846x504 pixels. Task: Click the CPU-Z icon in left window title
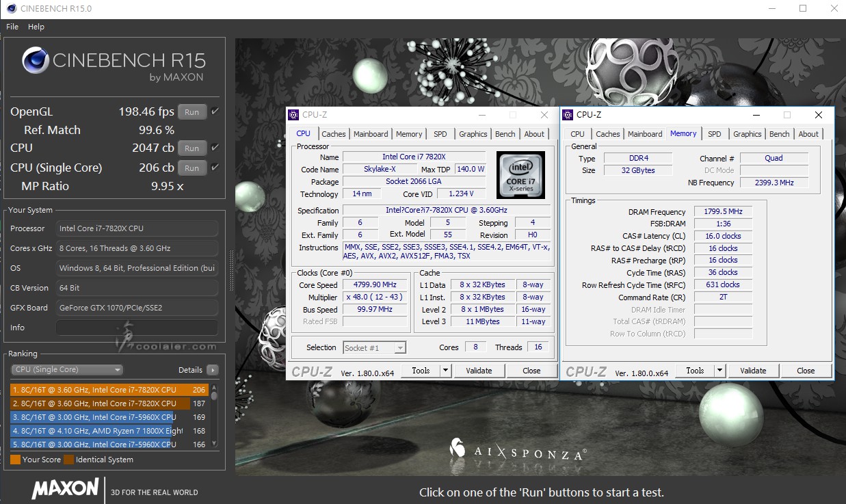point(293,115)
